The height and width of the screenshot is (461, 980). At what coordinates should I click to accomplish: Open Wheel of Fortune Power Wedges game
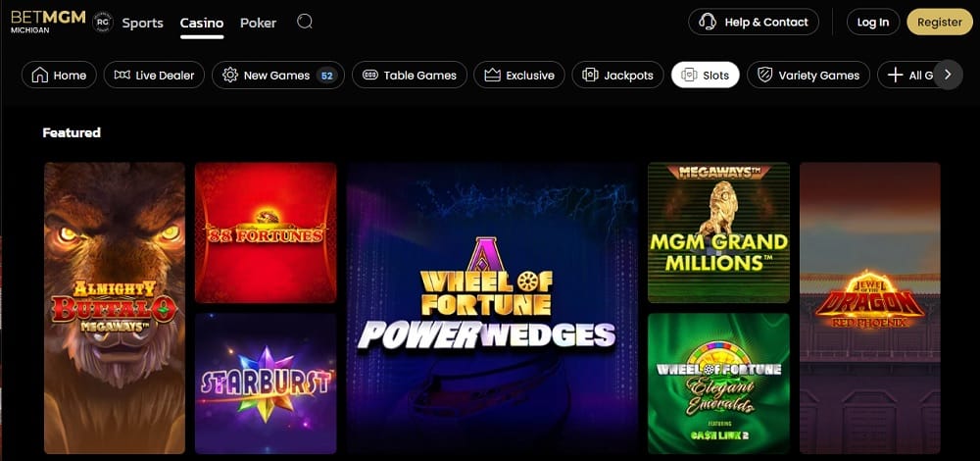(x=492, y=308)
